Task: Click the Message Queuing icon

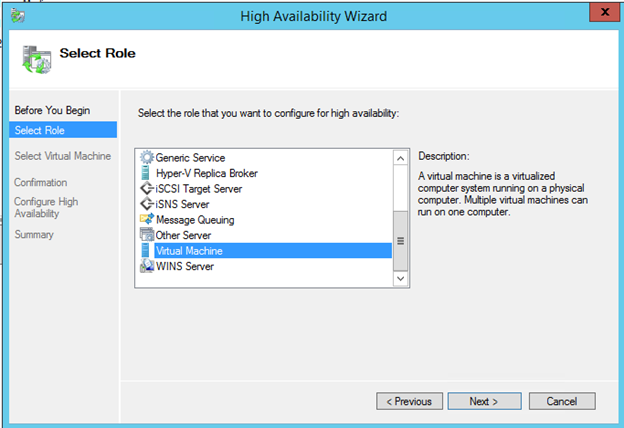Action: [x=148, y=220]
